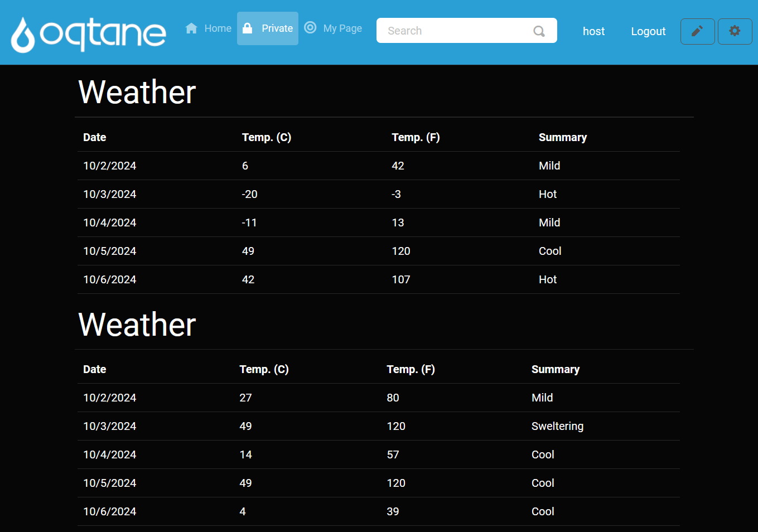
Task: Go to the Home menu item
Action: point(208,28)
